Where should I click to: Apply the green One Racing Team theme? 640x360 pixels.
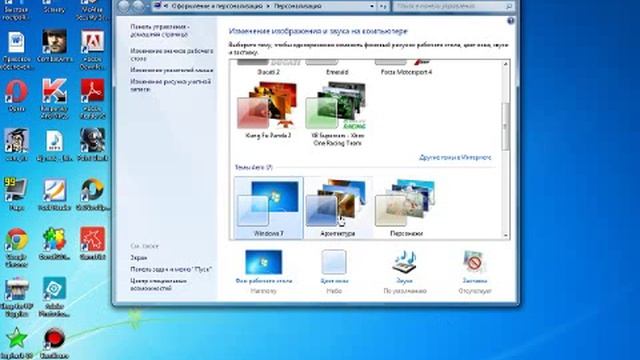point(337,113)
